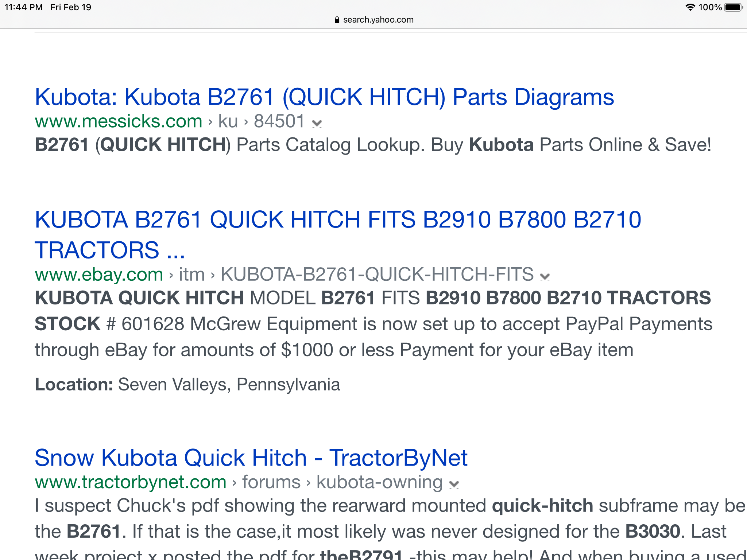Expand the ebay.com result dropdown arrow

click(545, 276)
